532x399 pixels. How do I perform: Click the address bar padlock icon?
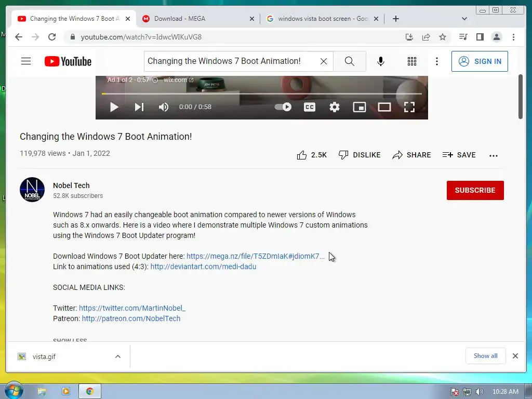coord(72,37)
